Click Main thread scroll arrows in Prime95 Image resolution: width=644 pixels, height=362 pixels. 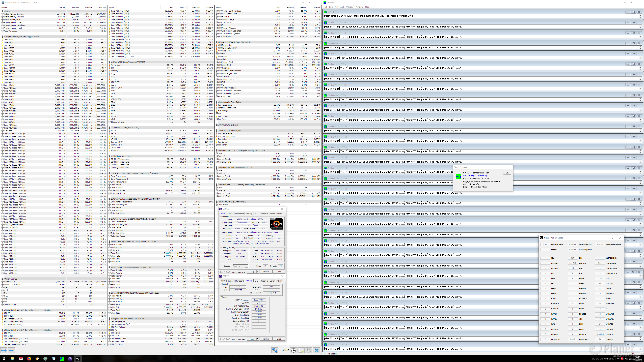tap(640, 16)
